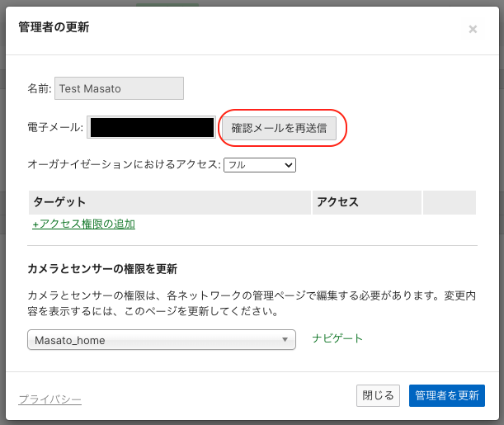Click the 閉じる button
Screen dimensions: 504x425
pos(379,395)
